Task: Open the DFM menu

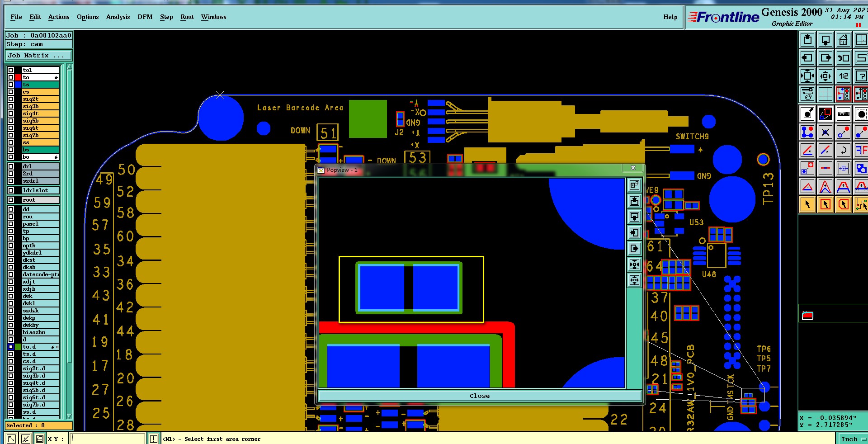Action: [x=145, y=17]
